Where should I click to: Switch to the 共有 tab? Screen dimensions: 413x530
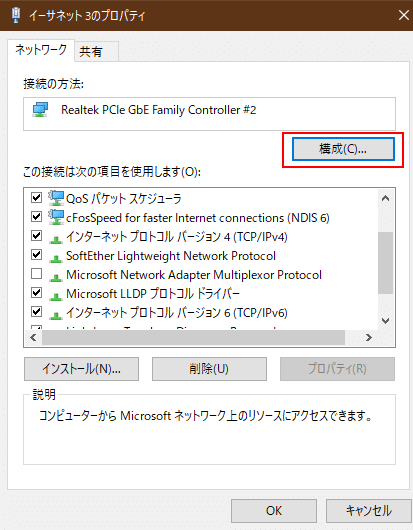tap(96, 51)
